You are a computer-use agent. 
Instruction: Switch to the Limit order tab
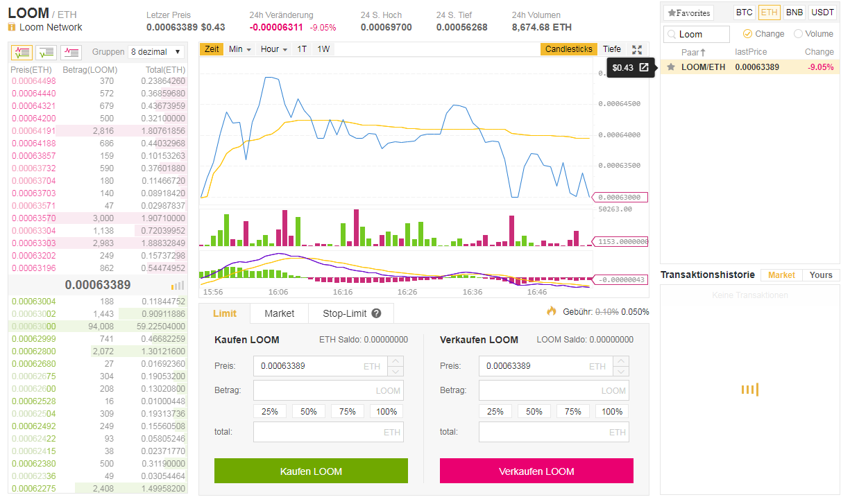click(224, 313)
